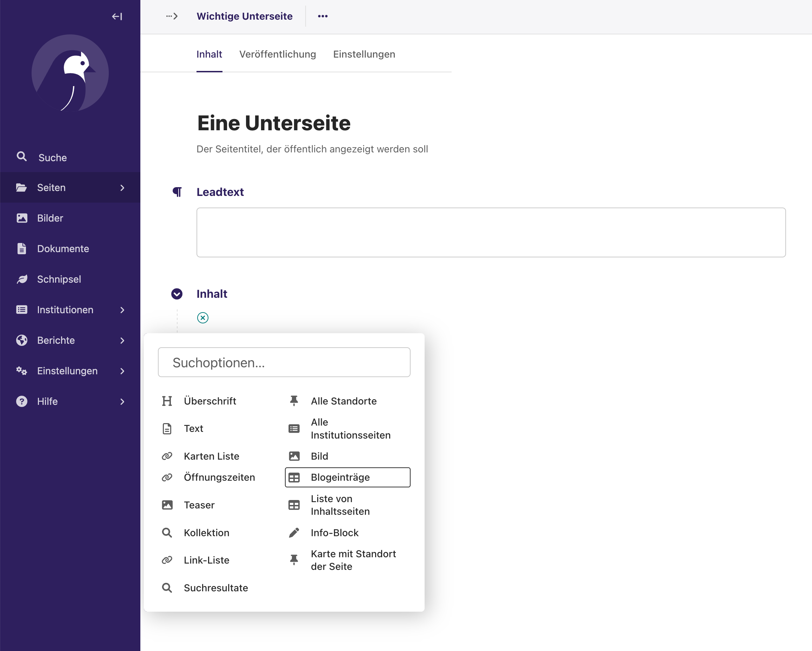Open the three-dot page actions menu

[x=323, y=16]
